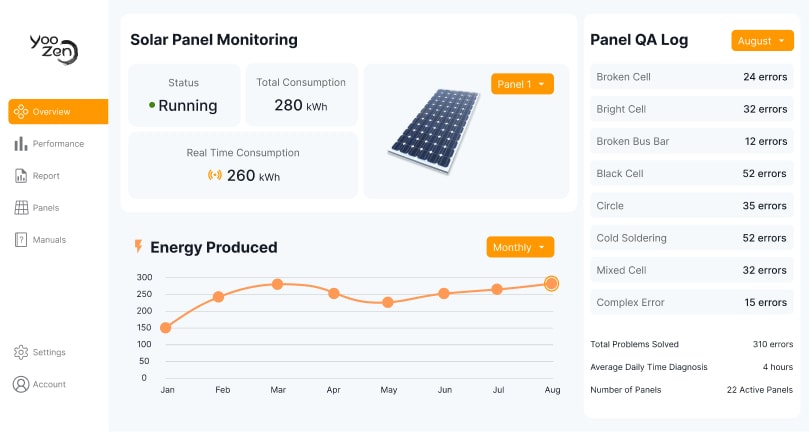Click the Panels grid icon
The height and width of the screenshot is (432, 809).
pos(20,208)
